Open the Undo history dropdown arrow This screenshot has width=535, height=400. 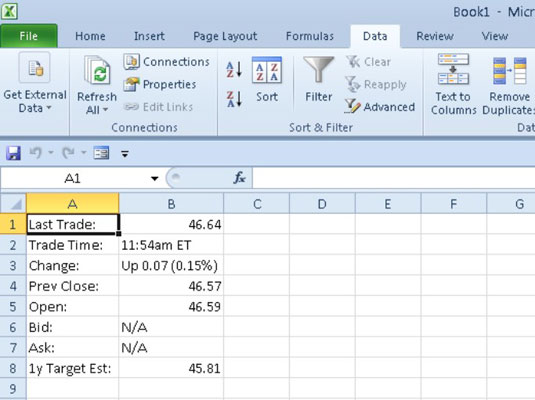point(51,153)
